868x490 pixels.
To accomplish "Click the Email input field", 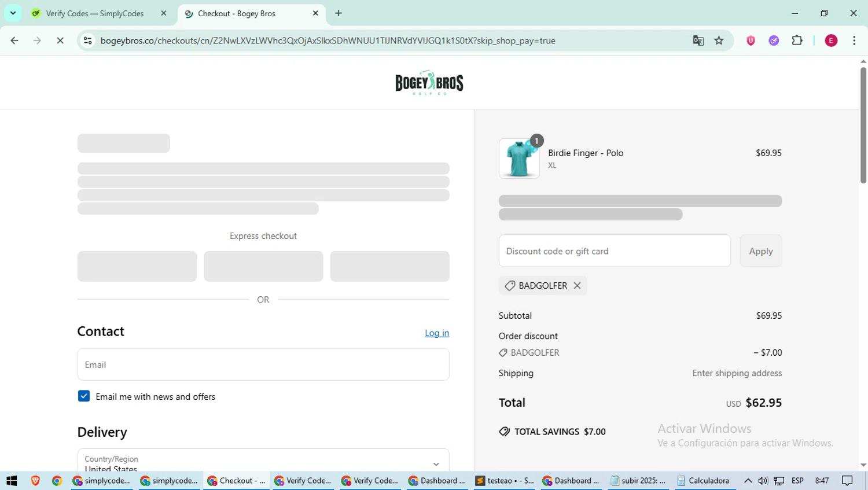I will tap(263, 364).
